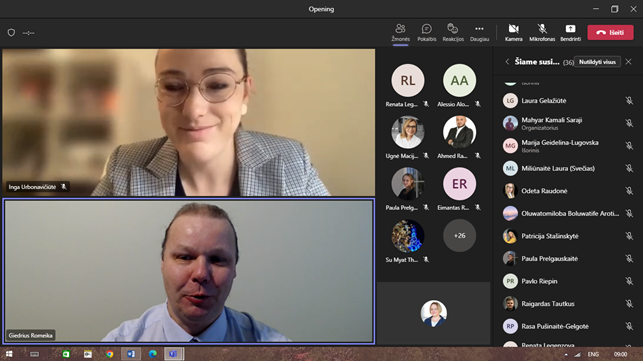This screenshot has width=643, height=361.
Task: Click the Nutildyti visus button
Action: point(597,62)
